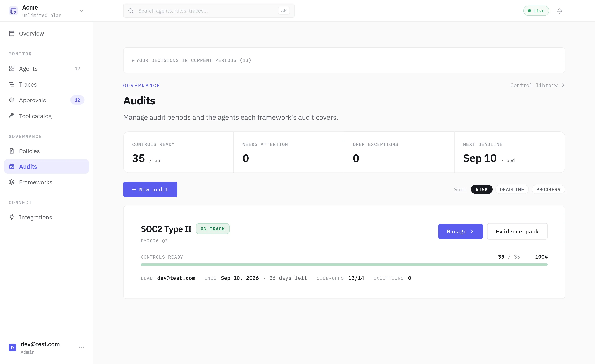Screen dimensions: 595x364
Task: Click the ⌘K shortcut badge
Action: tap(284, 11)
